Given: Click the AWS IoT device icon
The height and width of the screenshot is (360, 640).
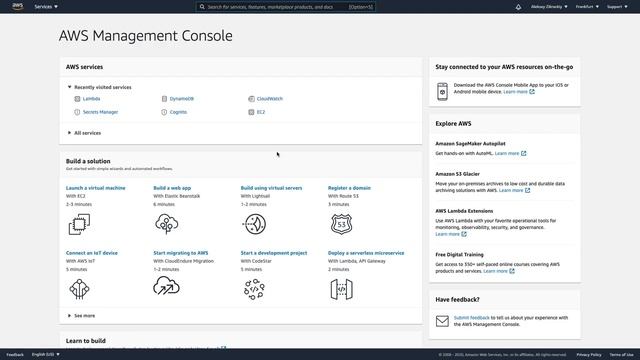Looking at the screenshot, I should [x=79, y=289].
